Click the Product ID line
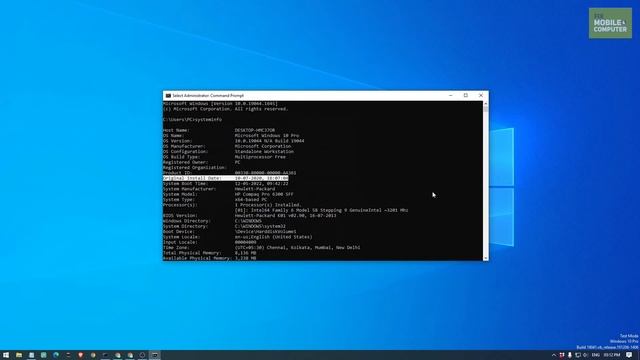Viewport: 640px width, 360px height. (229, 173)
